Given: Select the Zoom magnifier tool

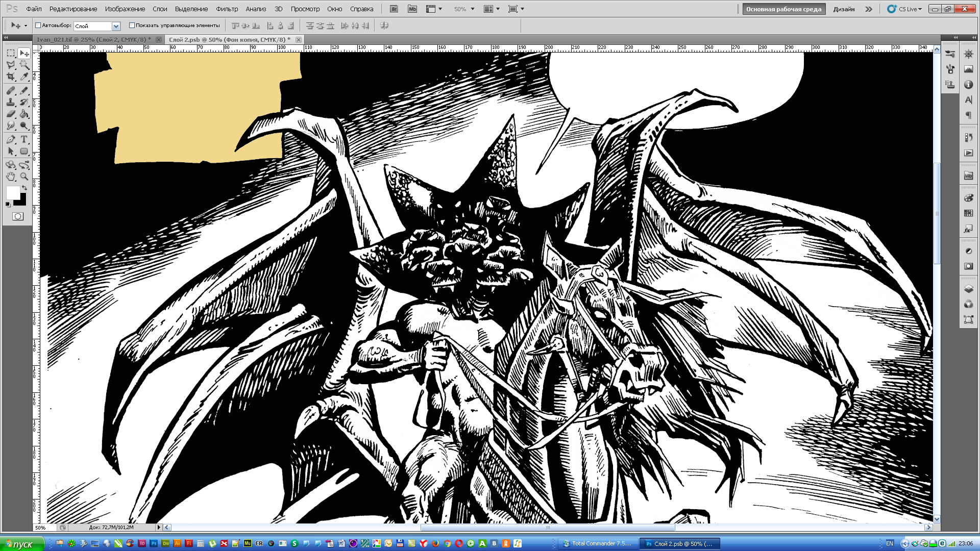Looking at the screenshot, I should (24, 177).
